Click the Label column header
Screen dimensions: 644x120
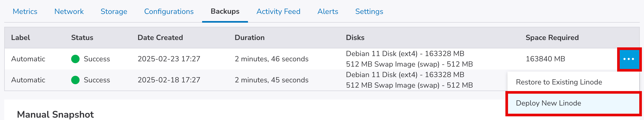click(x=21, y=38)
